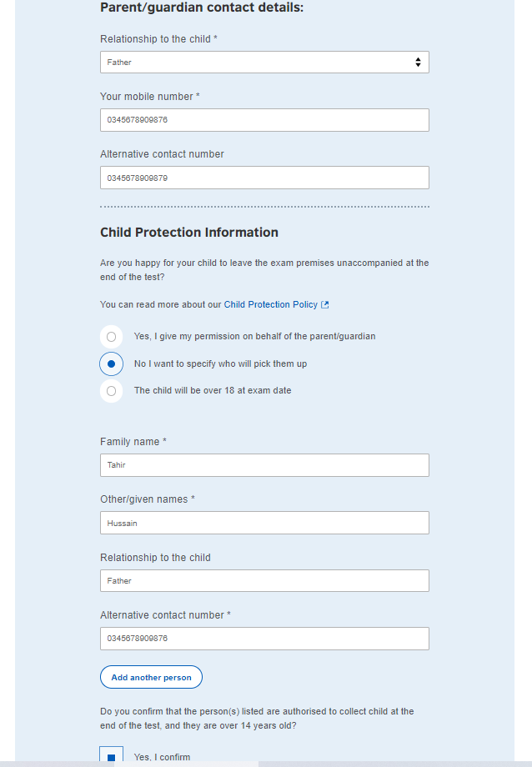This screenshot has width=532, height=767.
Task: Click the parent Alternative contact number field ending 879
Action: pyautogui.click(x=264, y=178)
